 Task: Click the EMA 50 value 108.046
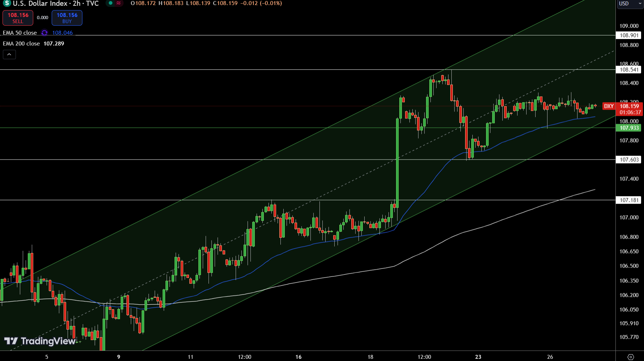(63, 33)
